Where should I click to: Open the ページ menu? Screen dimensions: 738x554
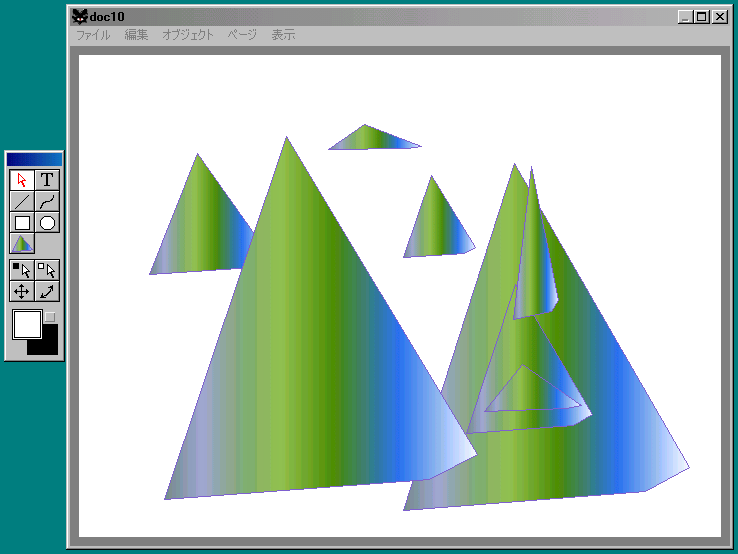(242, 35)
